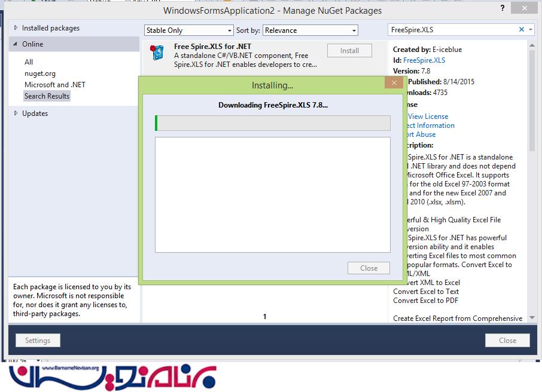Open the Report Abuse link
Image resolution: width=542 pixels, height=392 pixels.
point(421,134)
